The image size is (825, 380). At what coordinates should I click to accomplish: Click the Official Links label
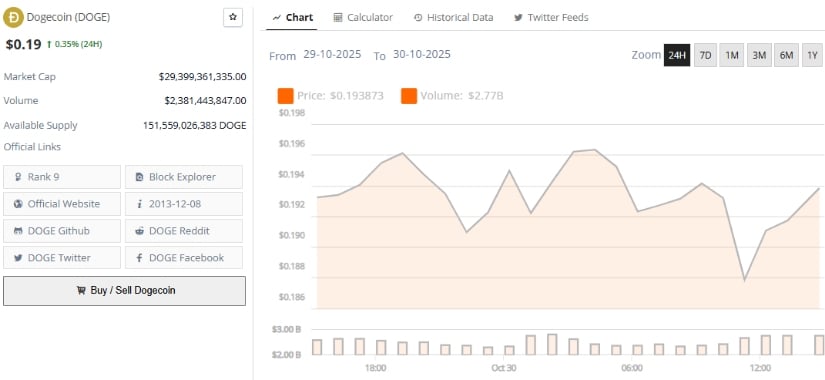pyautogui.click(x=32, y=147)
